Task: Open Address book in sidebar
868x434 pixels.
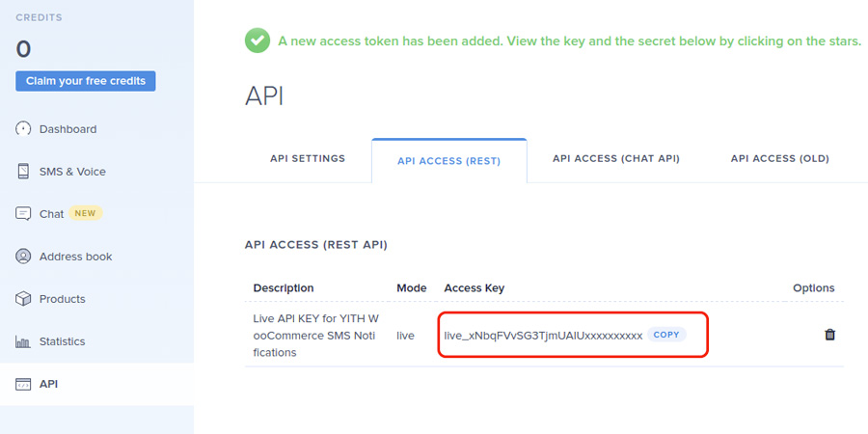Action: click(x=75, y=257)
